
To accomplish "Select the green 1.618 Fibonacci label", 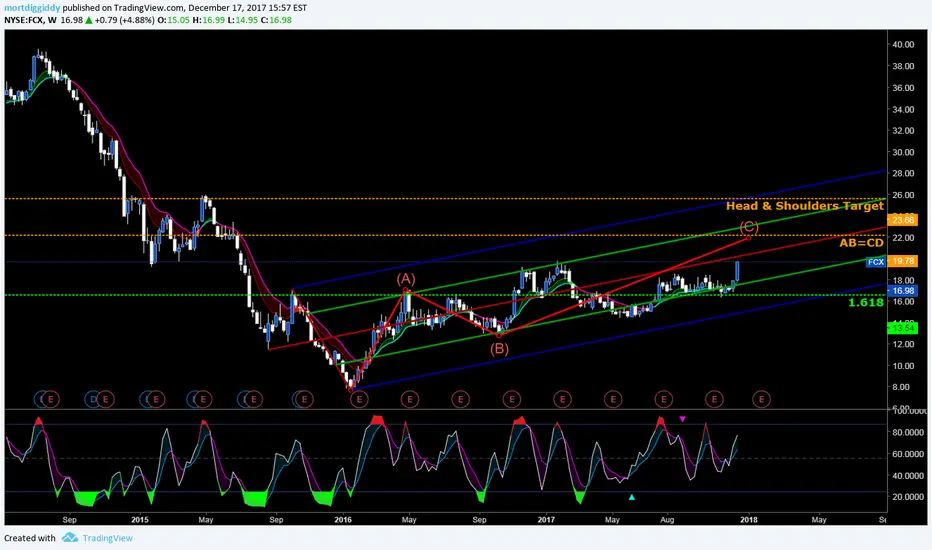I will 865,303.
